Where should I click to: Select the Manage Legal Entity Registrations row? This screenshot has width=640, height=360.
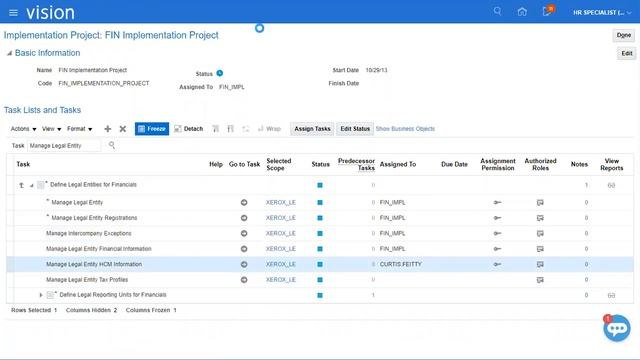320,218
